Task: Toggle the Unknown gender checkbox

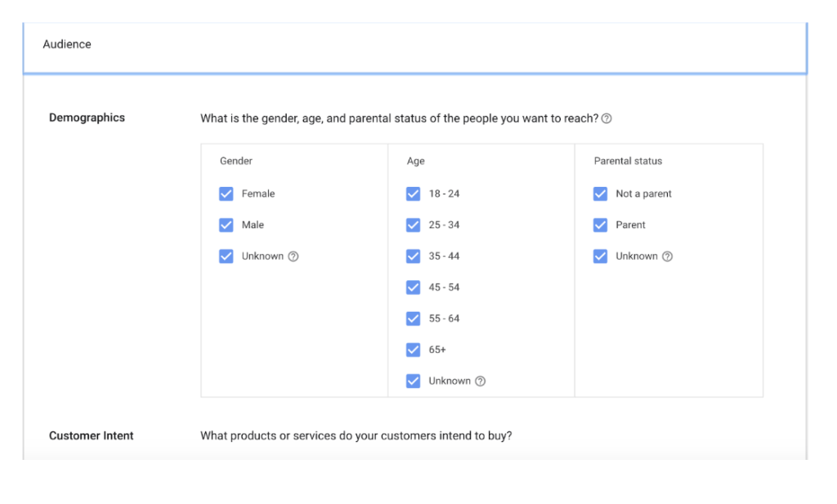Action: [226, 256]
